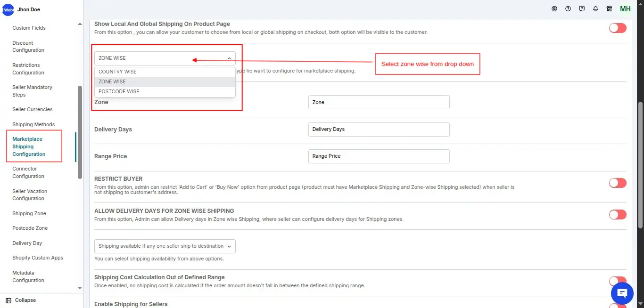
Task: Click the sidebar vertical scrollbar thumb
Action: pyautogui.click(x=80, y=132)
